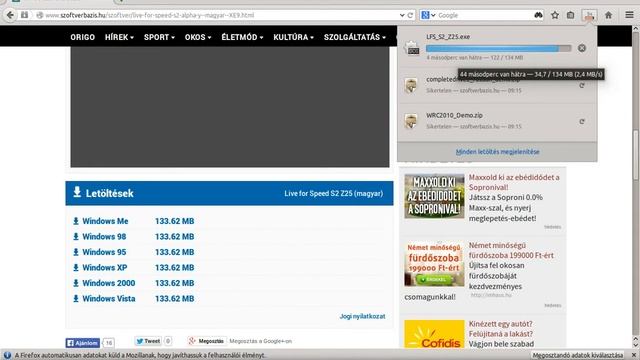Viewport: 640px width, 360px height.
Task: Open the Firefox hamburger menu
Action: click(x=629, y=16)
